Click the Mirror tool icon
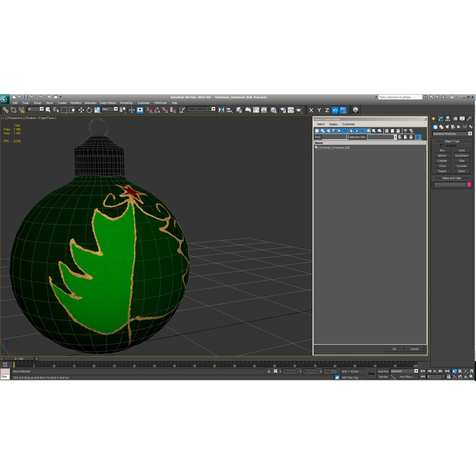 [221, 110]
